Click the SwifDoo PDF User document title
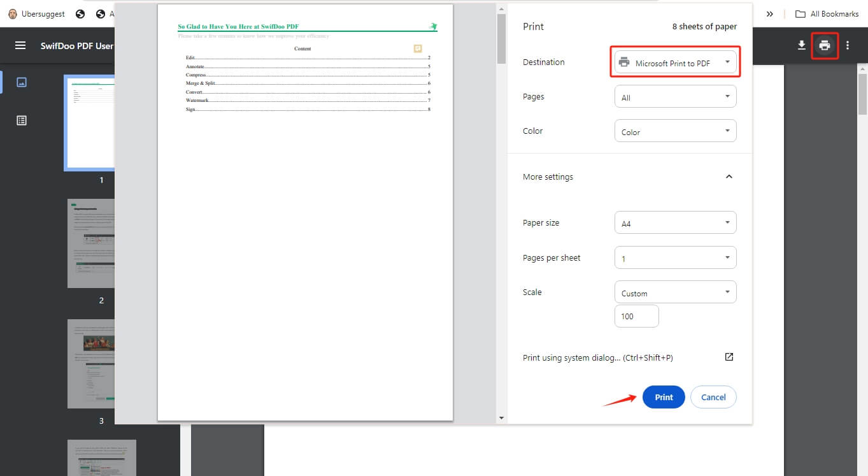Image resolution: width=868 pixels, height=476 pixels. 77,46
